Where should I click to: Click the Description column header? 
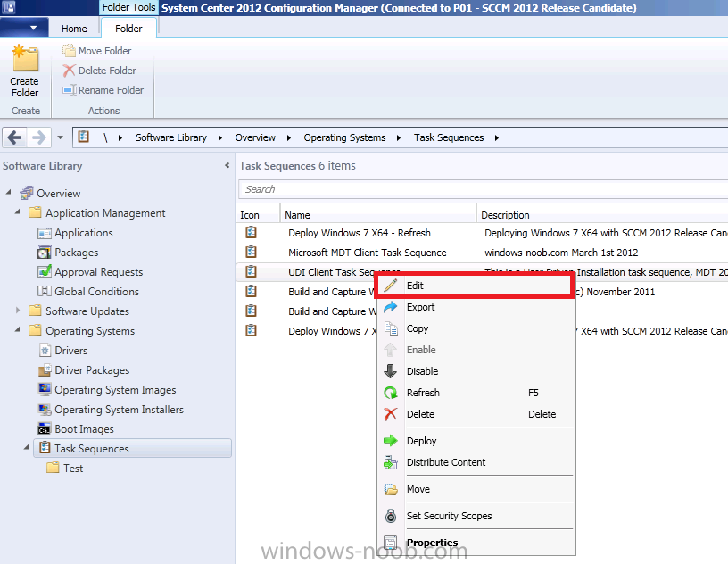(602, 215)
